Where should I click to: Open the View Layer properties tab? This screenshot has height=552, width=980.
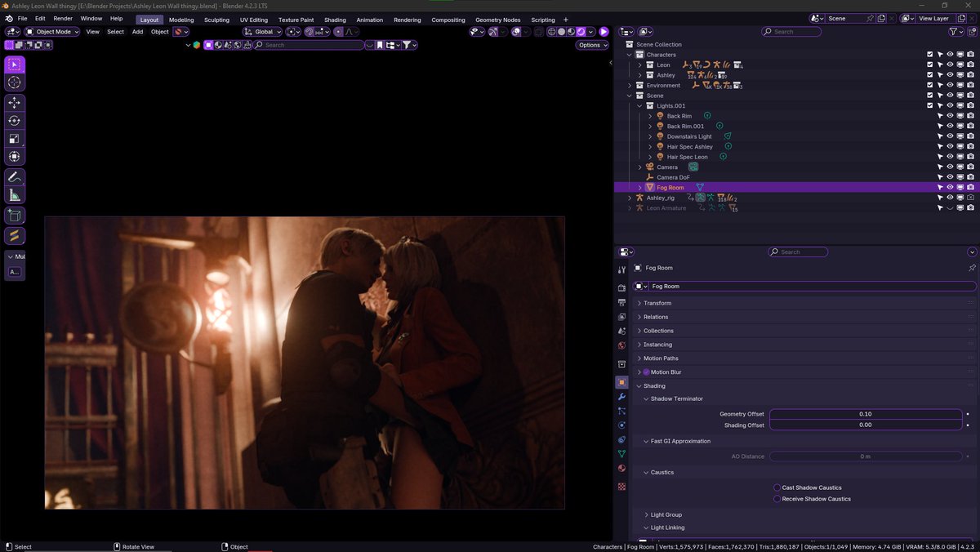(x=621, y=316)
